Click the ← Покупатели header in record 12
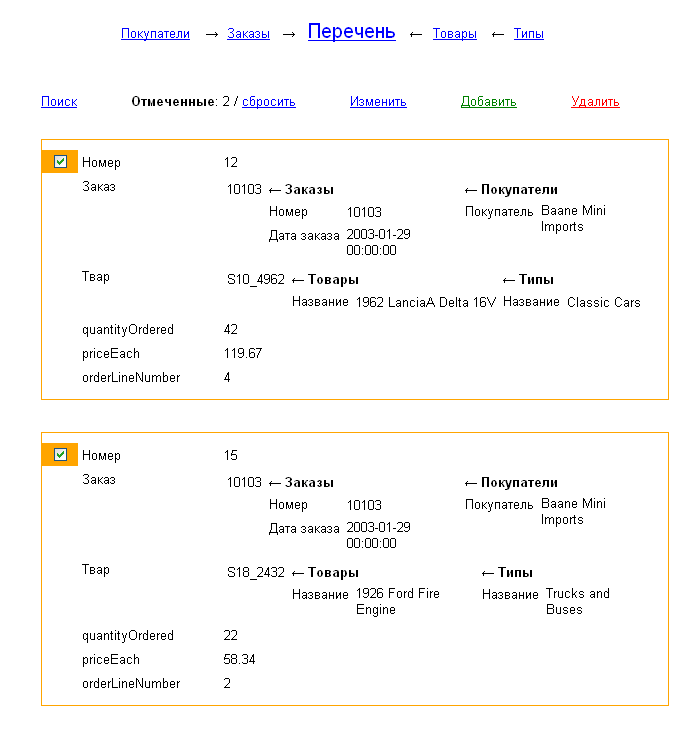The width and height of the screenshot is (700, 740). [x=511, y=190]
